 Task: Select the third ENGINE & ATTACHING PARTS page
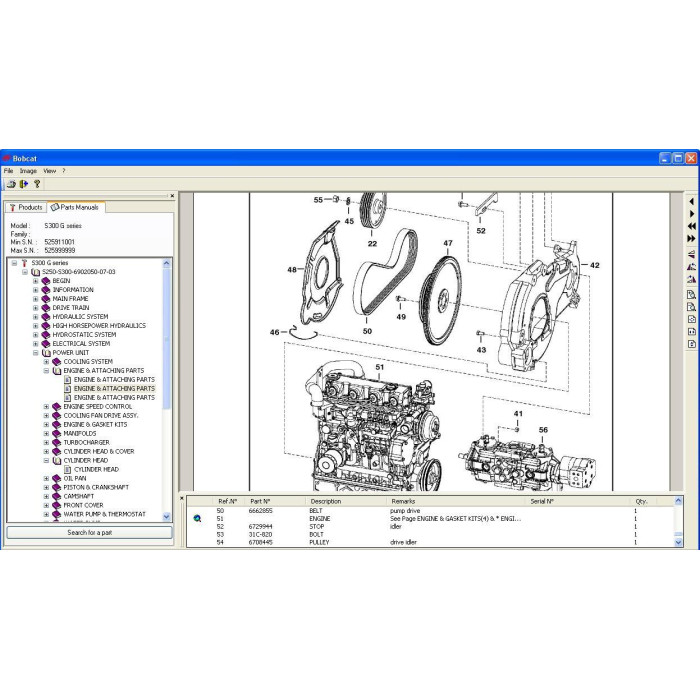click(x=114, y=398)
